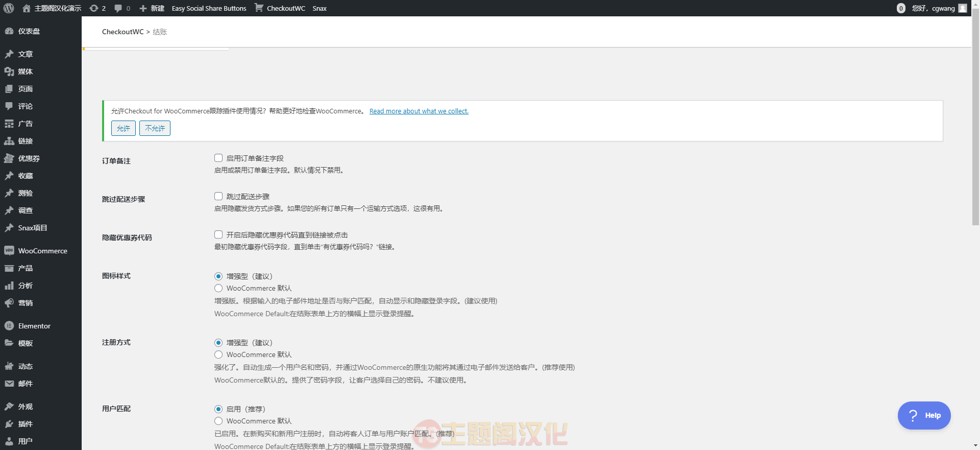Check 开启后隐藏优惠券代码直到链接被点击
The width and height of the screenshot is (980, 450).
(218, 234)
